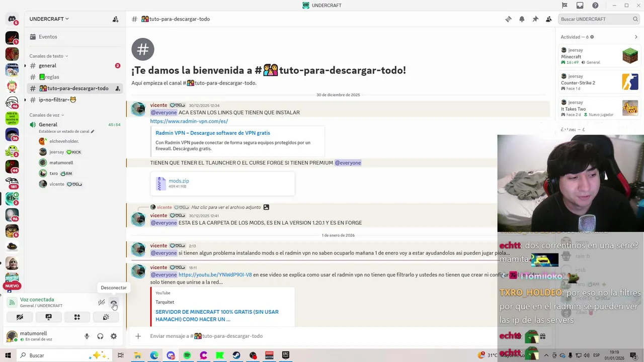Download mods.zip attachment

click(x=179, y=181)
